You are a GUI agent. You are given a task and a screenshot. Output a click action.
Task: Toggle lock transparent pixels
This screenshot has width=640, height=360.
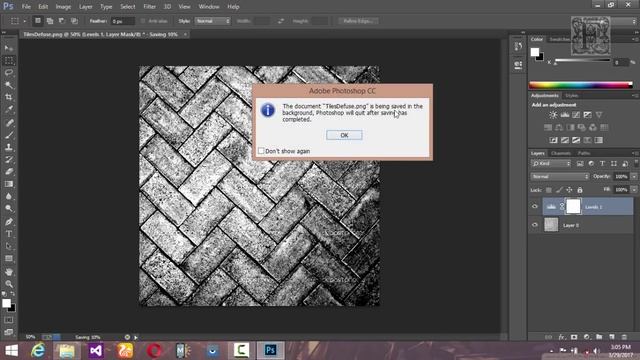pyautogui.click(x=549, y=190)
